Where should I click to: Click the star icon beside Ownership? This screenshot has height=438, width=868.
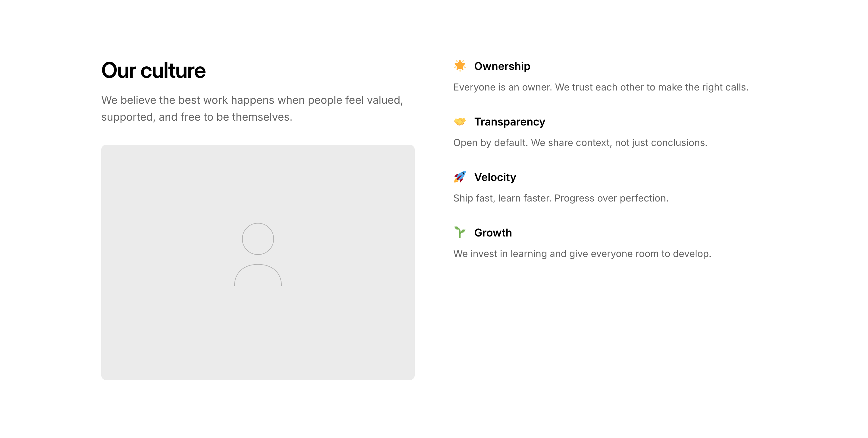(x=460, y=66)
